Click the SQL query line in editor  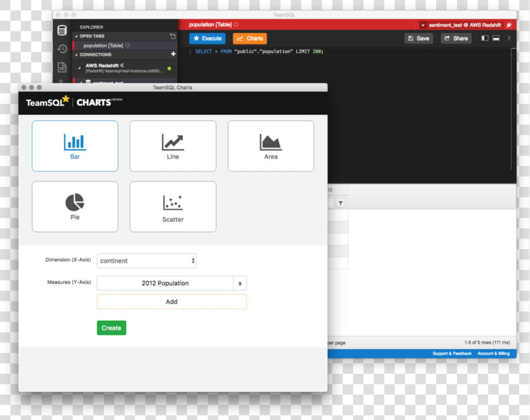259,52
